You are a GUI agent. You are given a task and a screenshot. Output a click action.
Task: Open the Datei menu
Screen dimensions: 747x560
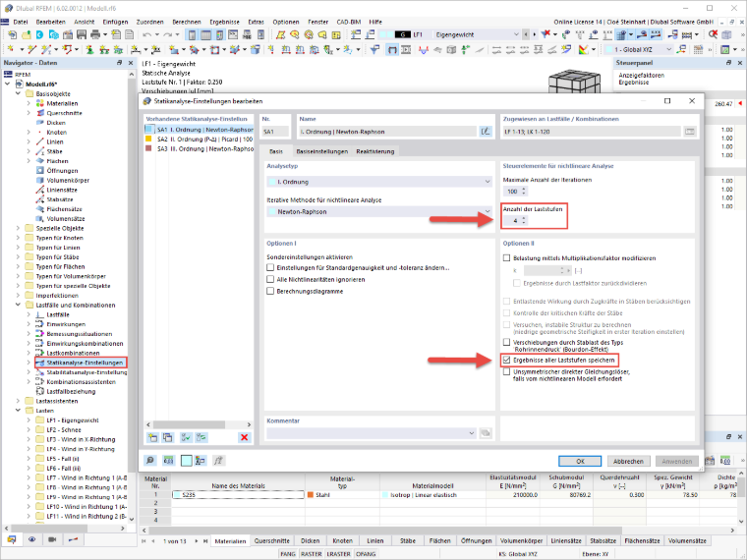pos(21,22)
